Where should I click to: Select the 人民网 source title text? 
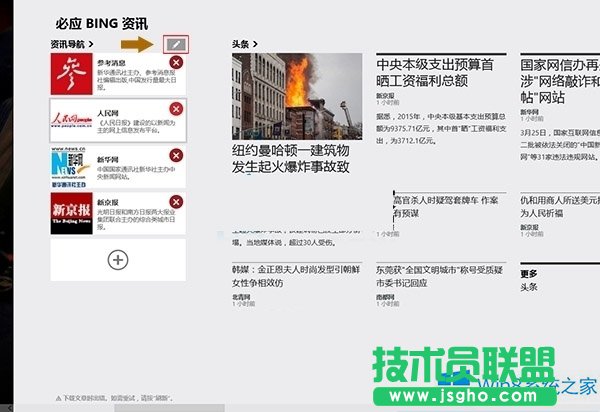click(x=108, y=113)
